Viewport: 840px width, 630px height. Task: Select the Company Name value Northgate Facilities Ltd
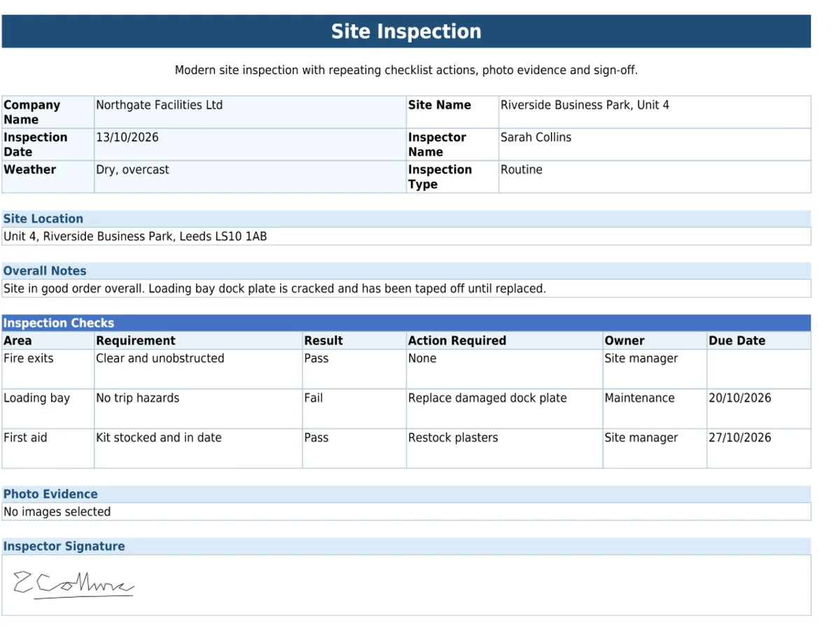coord(250,112)
